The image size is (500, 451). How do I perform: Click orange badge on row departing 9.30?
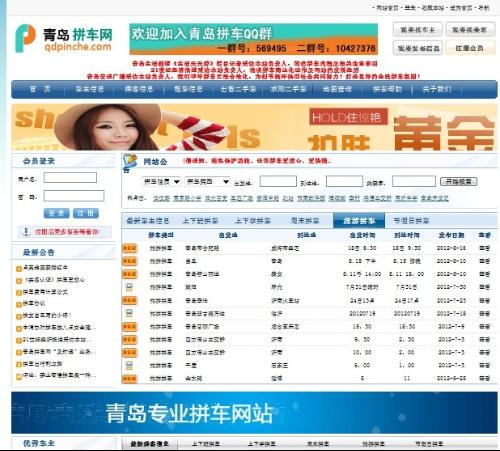(x=129, y=339)
